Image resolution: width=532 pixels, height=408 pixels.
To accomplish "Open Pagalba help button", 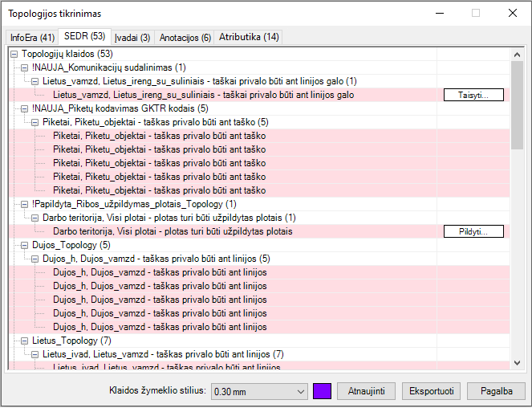I will tap(497, 391).
